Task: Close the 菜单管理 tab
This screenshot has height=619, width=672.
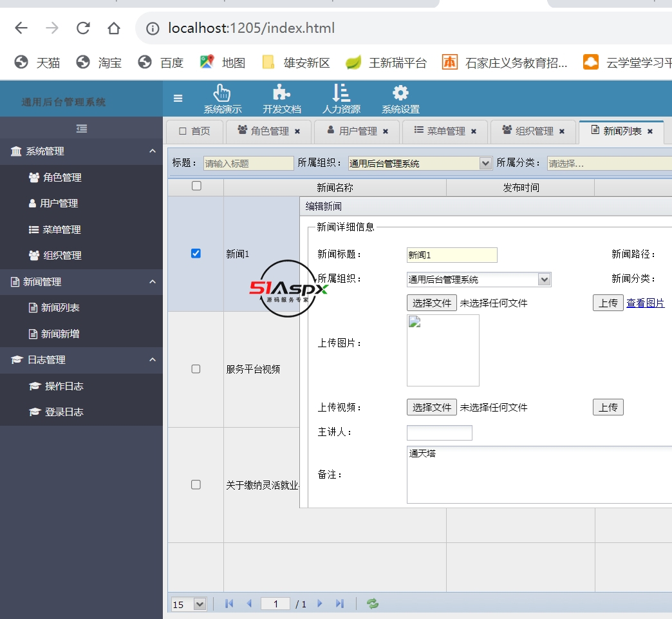Action: 474,131
